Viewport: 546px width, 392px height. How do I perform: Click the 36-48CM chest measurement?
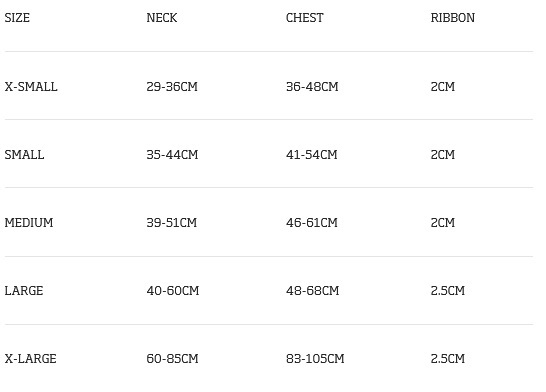(x=312, y=87)
